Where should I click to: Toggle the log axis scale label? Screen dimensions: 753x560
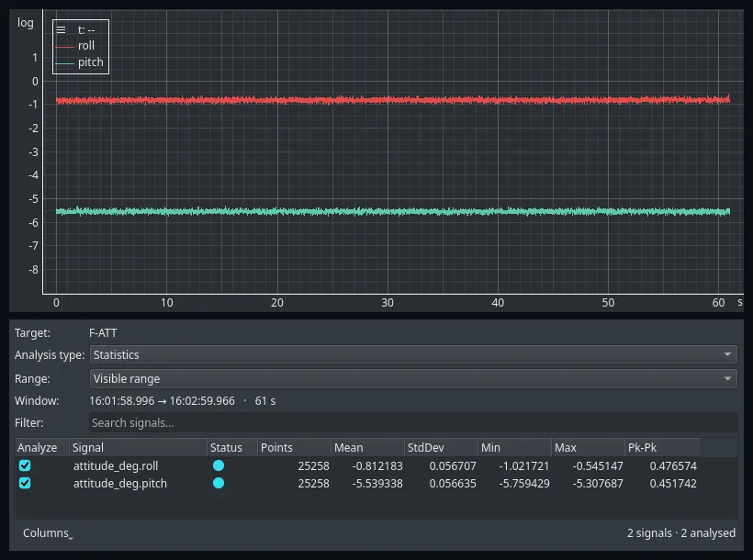point(26,23)
